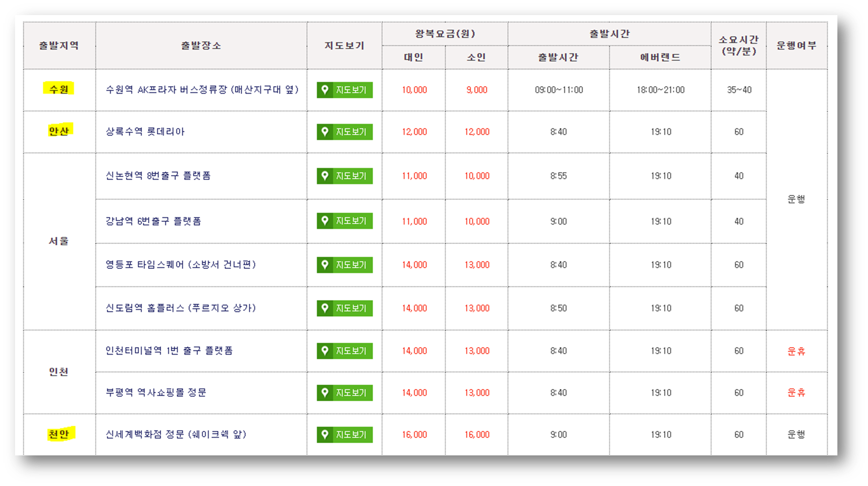
Task: Click 부평역 역사쇼핑몰 정문 text
Action: pyautogui.click(x=156, y=393)
